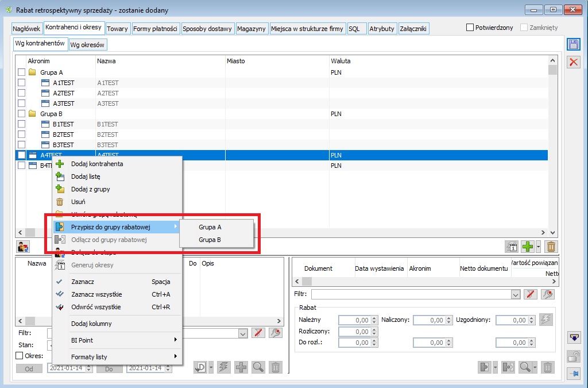Expand Przypisz do grupy rabatowej submenu
Image resolution: width=588 pixels, height=388 pixels.
[117, 226]
